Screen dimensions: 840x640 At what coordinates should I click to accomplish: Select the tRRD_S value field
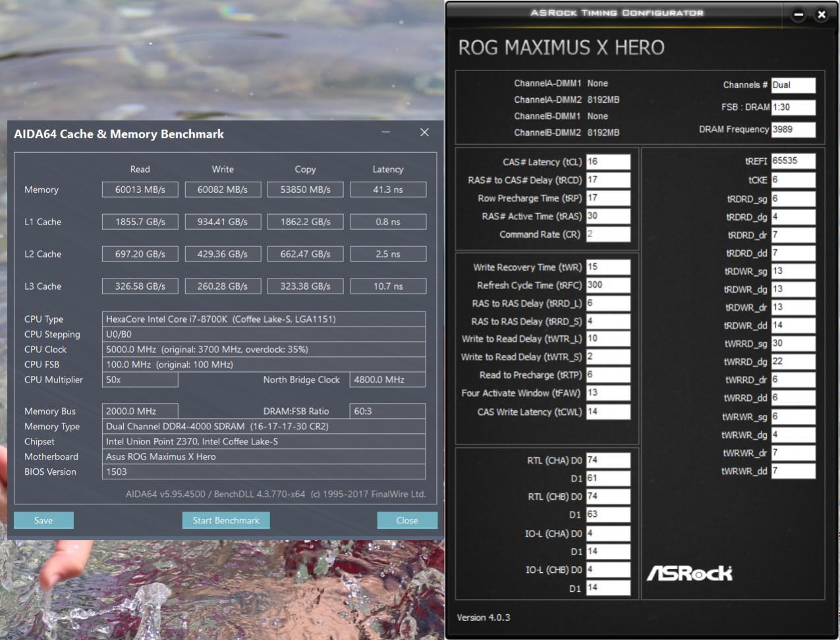(x=608, y=321)
